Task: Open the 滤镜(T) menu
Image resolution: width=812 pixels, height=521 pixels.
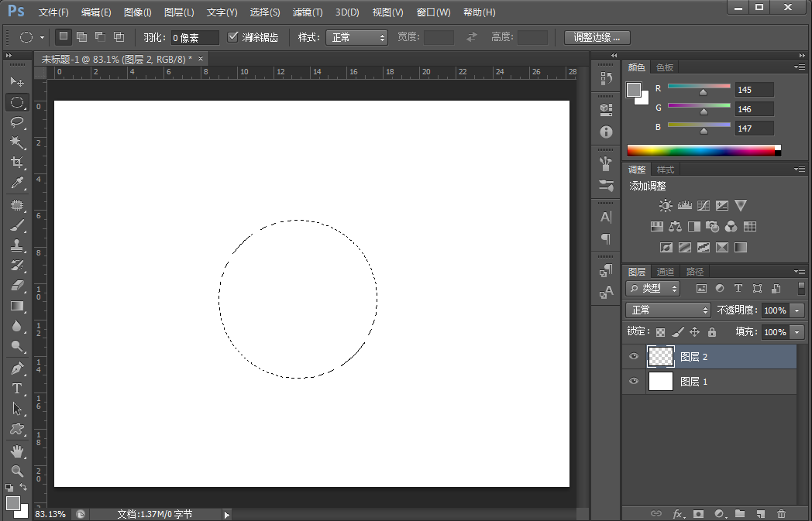Action: click(308, 12)
